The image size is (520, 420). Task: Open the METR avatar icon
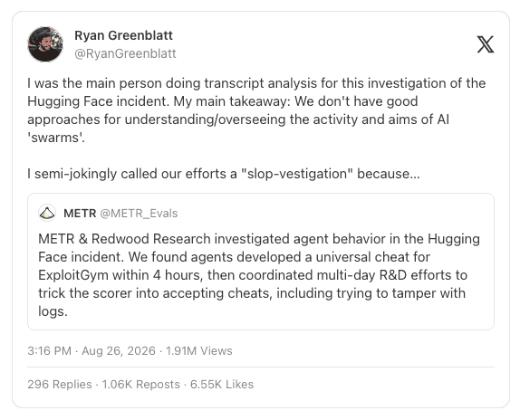click(x=47, y=213)
